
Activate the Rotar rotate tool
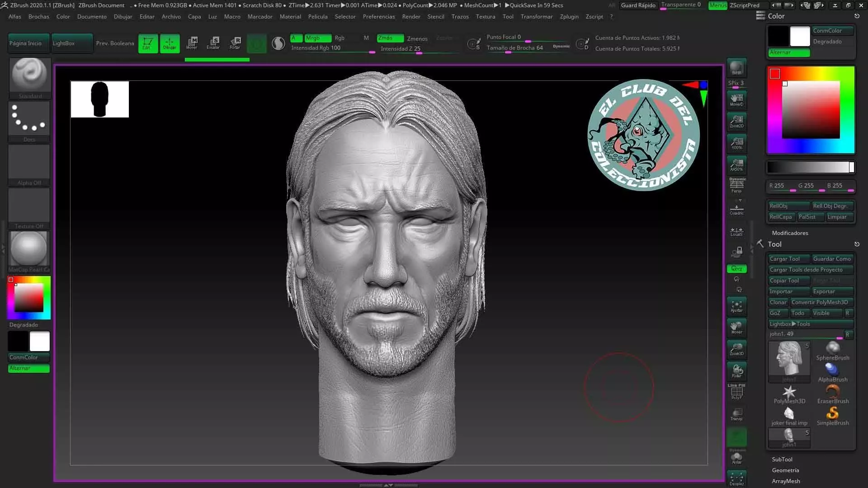(x=235, y=43)
